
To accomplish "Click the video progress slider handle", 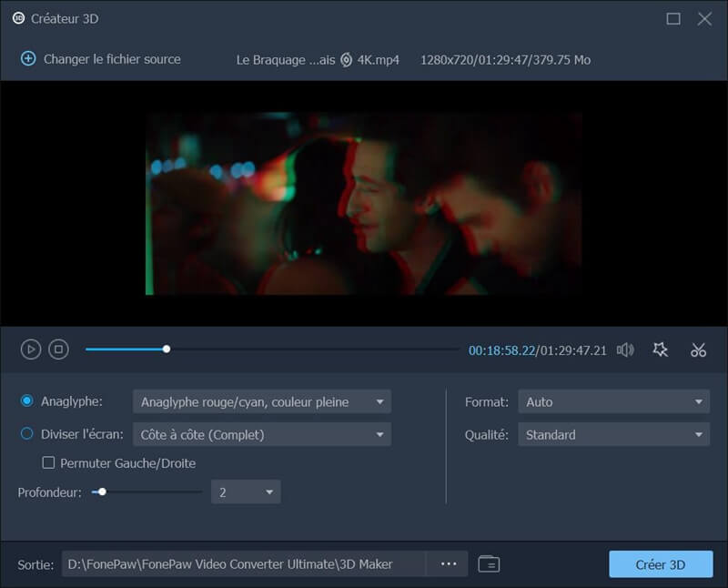I will coord(167,350).
